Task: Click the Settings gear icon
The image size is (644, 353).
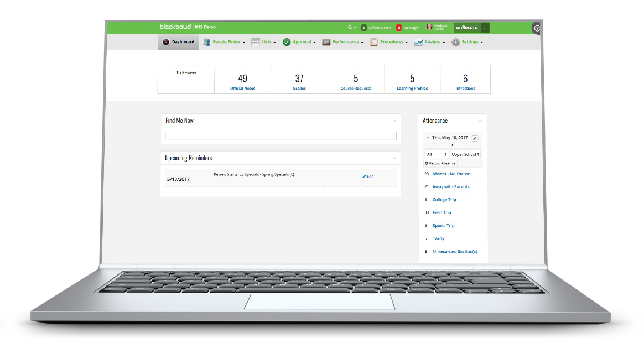Action: 454,41
